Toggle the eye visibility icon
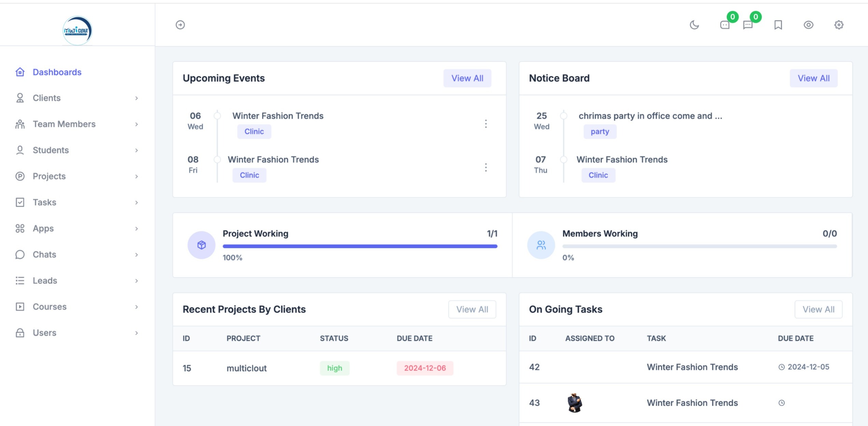868x426 pixels. 808,25
